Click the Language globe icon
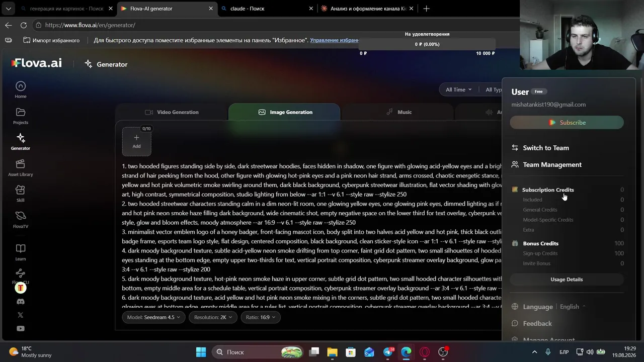 click(515, 307)
